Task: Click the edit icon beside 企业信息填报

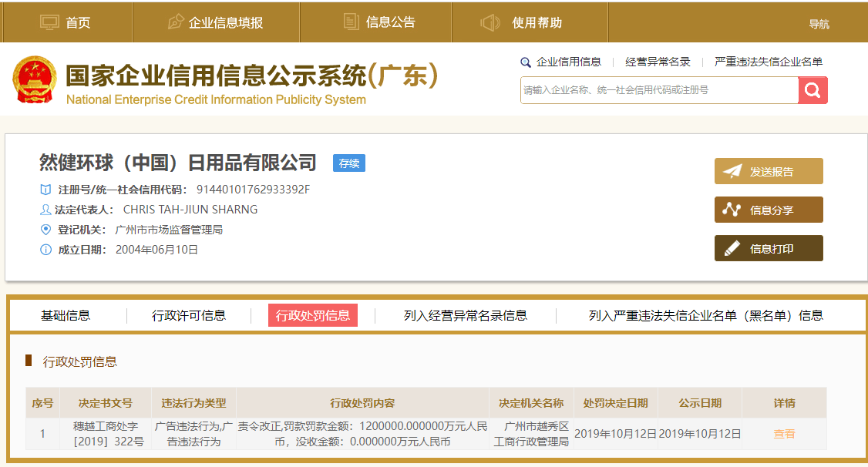Action: [x=176, y=22]
